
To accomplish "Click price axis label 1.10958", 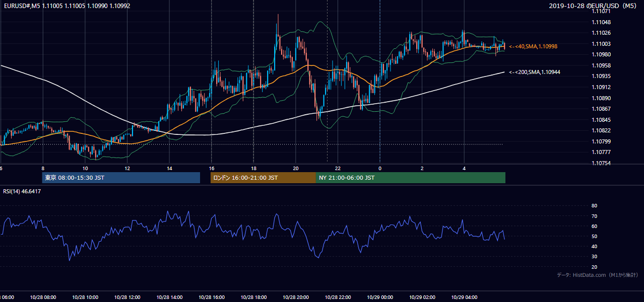I will coord(602,66).
